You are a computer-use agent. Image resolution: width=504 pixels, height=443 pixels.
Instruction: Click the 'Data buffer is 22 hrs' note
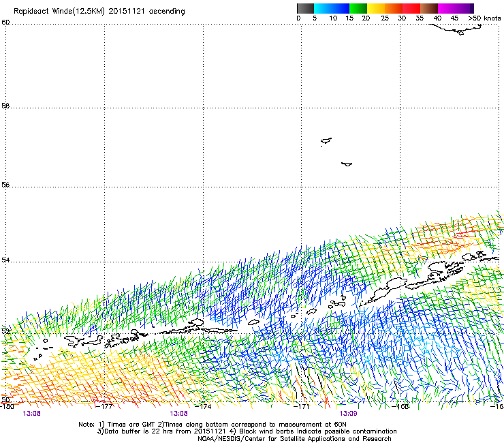tap(162, 431)
